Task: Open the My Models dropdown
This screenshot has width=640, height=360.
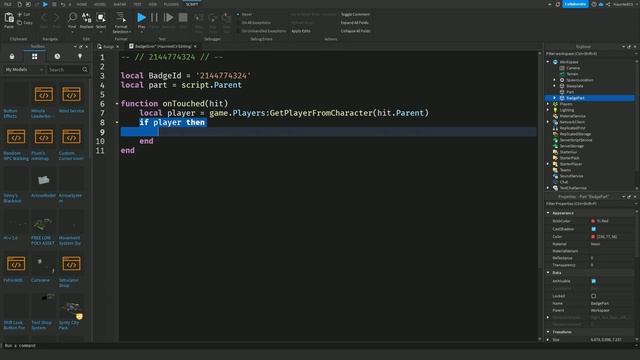Action: pyautogui.click(x=24, y=70)
